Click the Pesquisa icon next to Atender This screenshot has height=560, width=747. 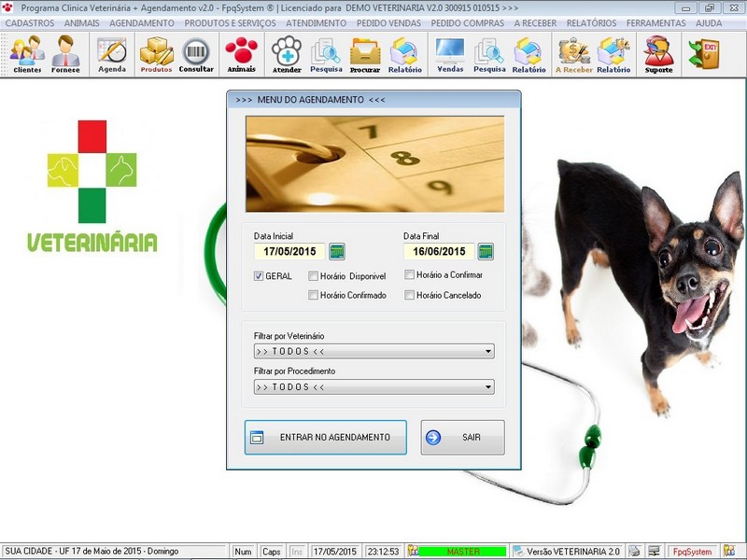(326, 54)
